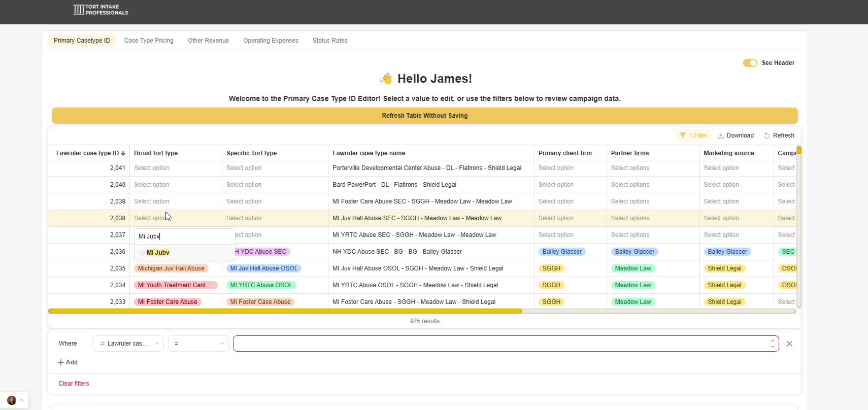This screenshot has height=410, width=868.
Task: Open the Lawruler case field dropdown
Action: [128, 344]
